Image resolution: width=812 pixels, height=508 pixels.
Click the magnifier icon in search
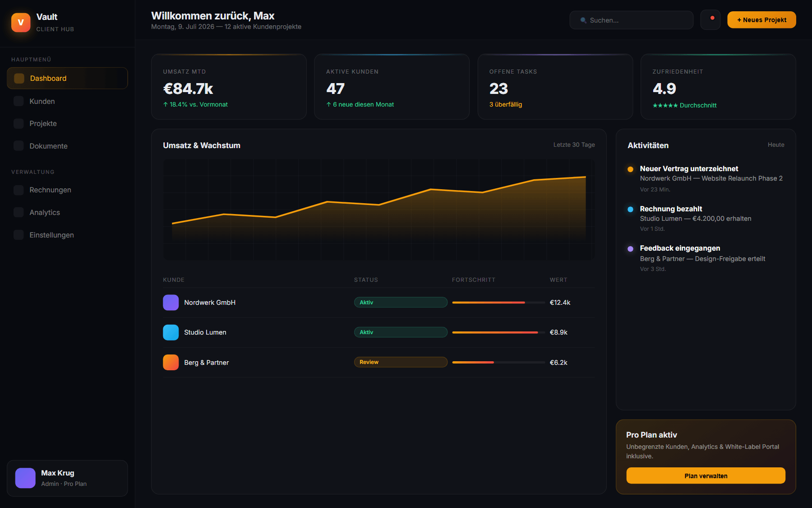(x=583, y=20)
